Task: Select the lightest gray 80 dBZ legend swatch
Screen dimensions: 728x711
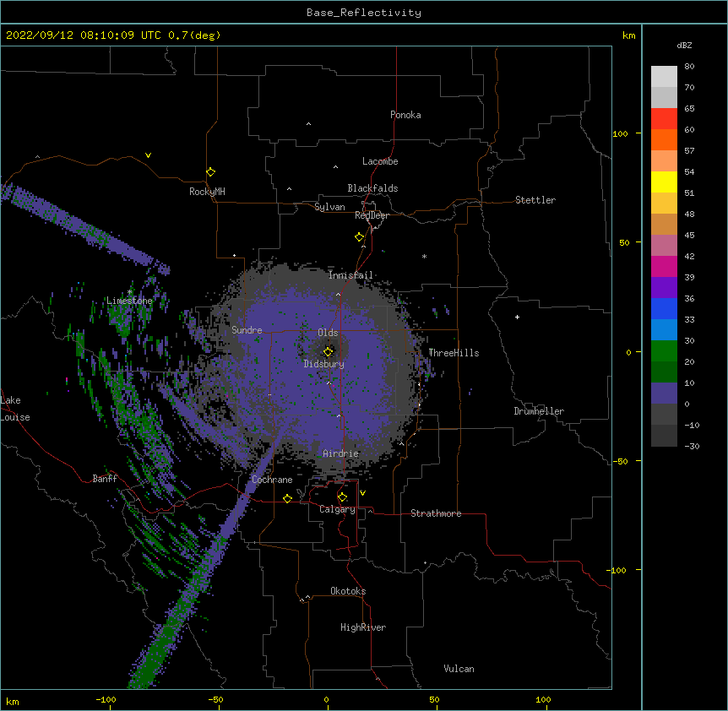Action: (664, 77)
